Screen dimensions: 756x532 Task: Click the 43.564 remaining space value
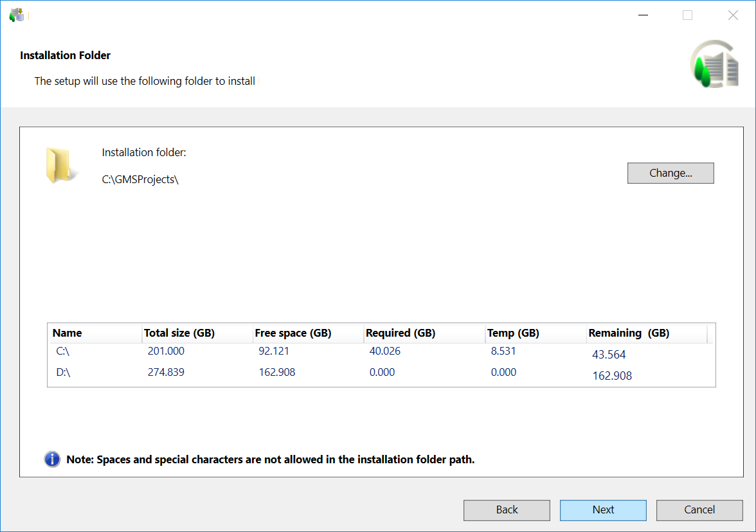pyautogui.click(x=608, y=355)
